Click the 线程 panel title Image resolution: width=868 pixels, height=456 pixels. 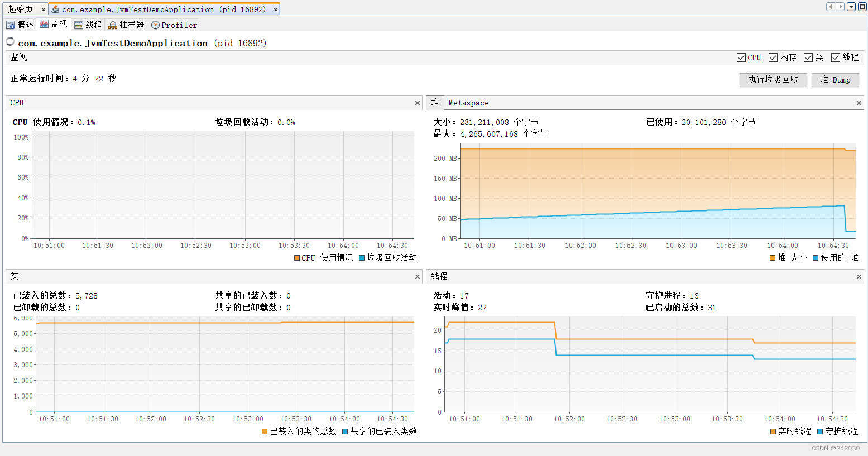point(439,276)
